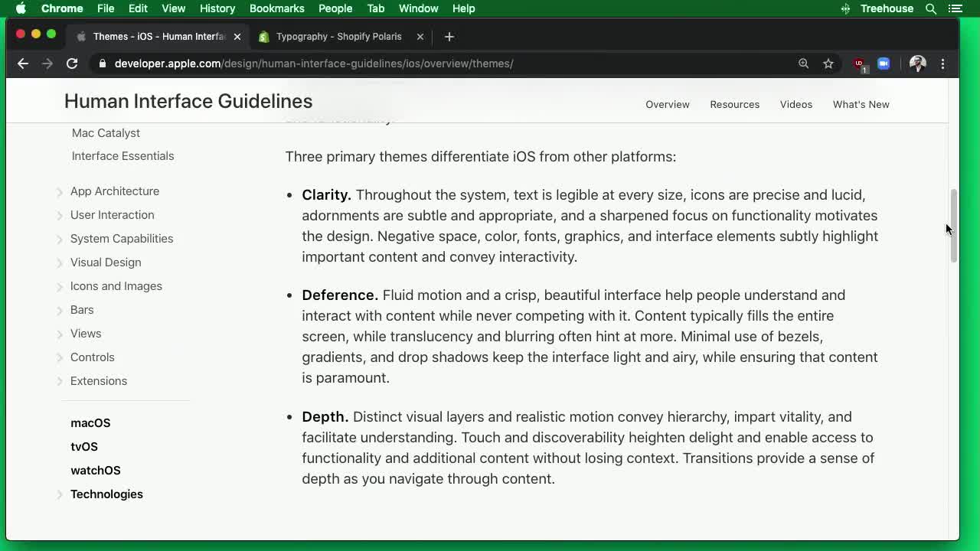Click the page zoom magnifier in address bar

803,64
